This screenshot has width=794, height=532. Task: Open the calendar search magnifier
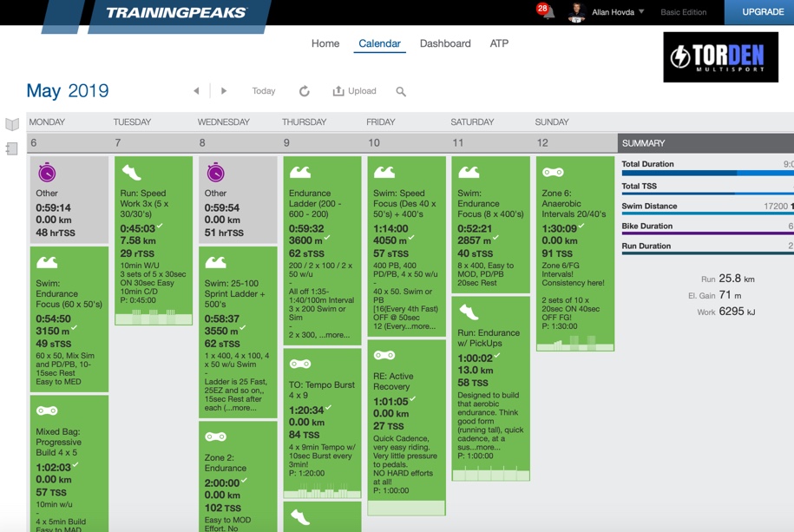(401, 91)
